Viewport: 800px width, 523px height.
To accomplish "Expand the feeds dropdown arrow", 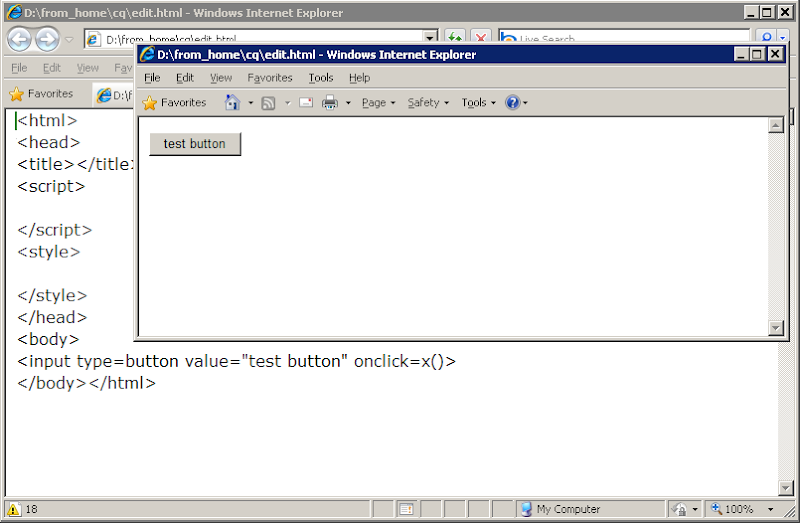I will pyautogui.click(x=288, y=103).
